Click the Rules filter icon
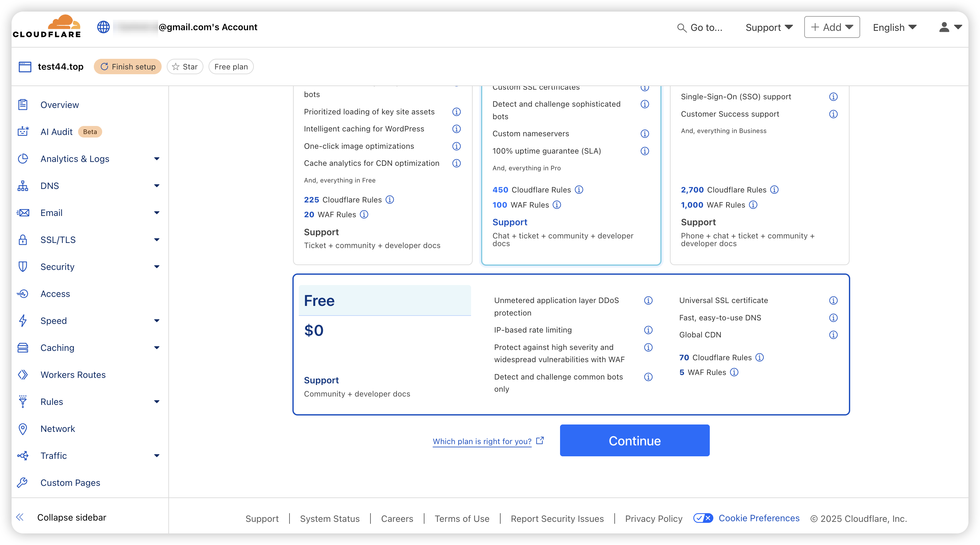 tap(23, 401)
